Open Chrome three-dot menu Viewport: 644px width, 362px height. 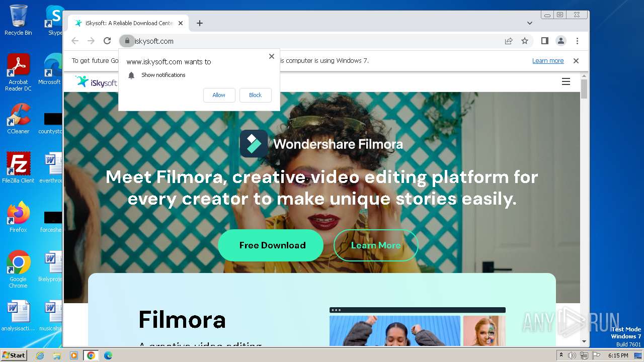pos(577,41)
